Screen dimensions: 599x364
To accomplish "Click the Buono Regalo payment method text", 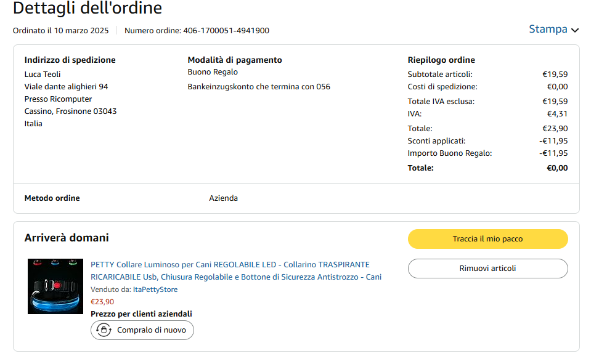I will (x=213, y=72).
